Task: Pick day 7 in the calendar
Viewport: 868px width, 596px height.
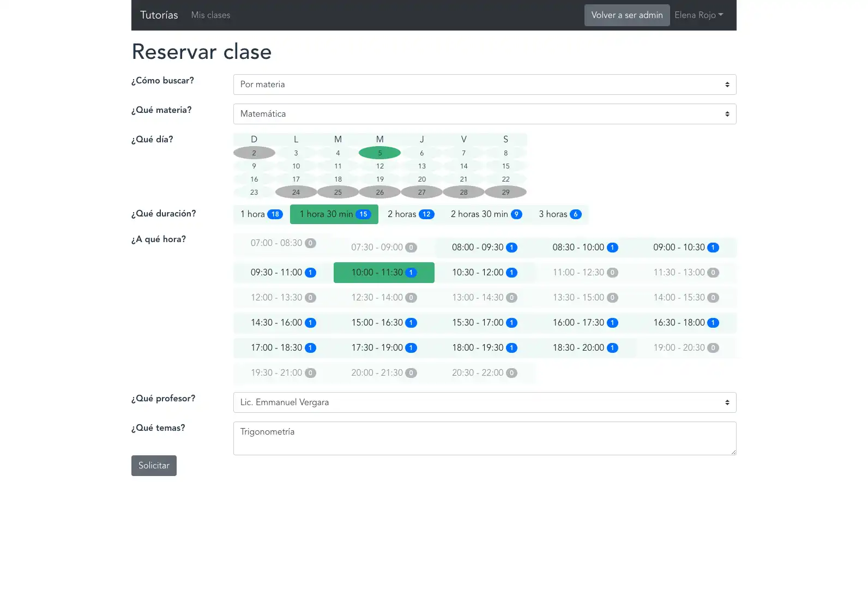Action: [x=464, y=153]
